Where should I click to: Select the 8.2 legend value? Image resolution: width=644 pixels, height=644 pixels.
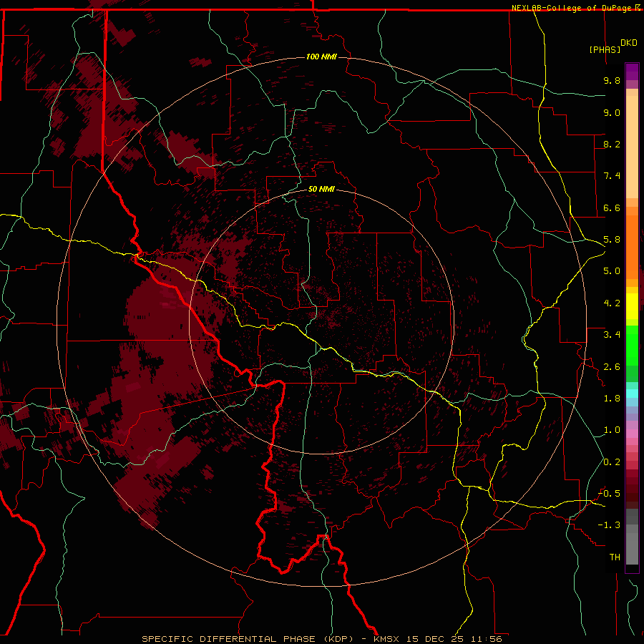612,144
